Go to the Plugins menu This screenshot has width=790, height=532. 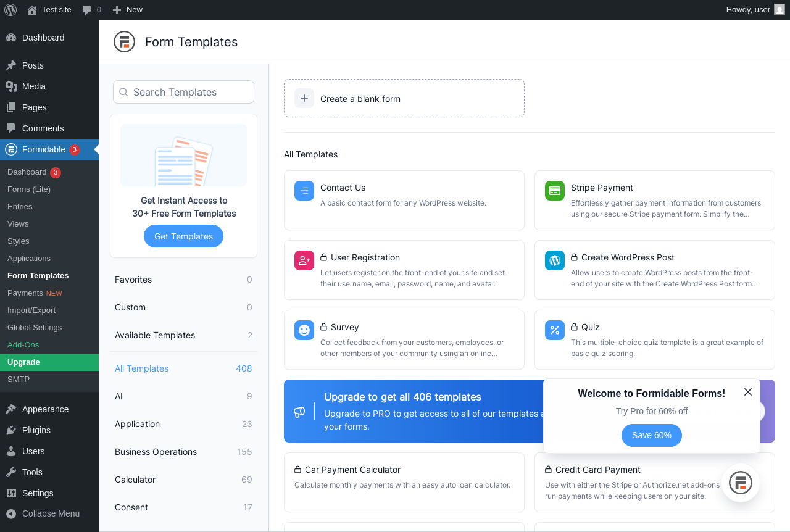(x=49, y=430)
